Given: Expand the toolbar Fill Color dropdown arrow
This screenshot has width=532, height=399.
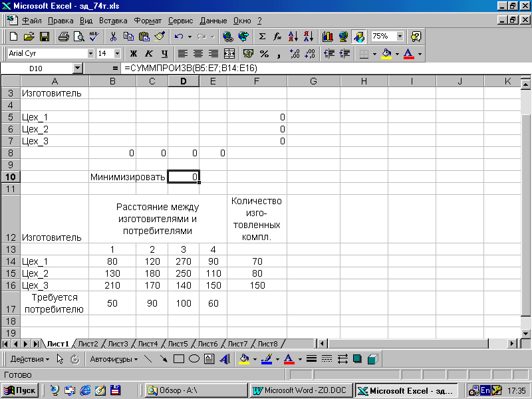Looking at the screenshot, I should [397, 54].
